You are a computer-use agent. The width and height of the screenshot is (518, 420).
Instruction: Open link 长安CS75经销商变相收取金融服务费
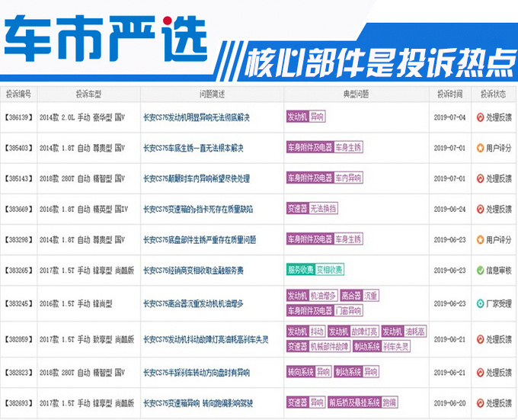click(193, 271)
